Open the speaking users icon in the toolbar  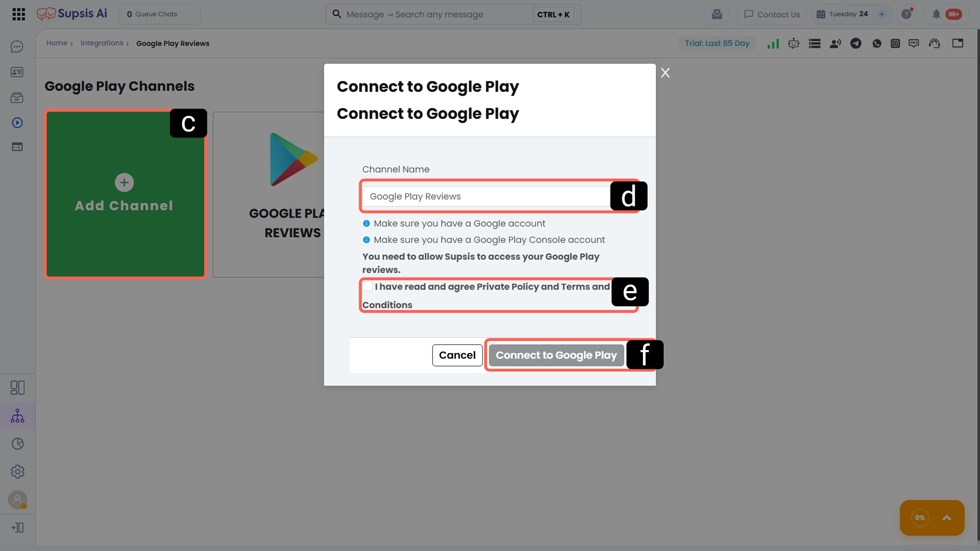coord(835,43)
